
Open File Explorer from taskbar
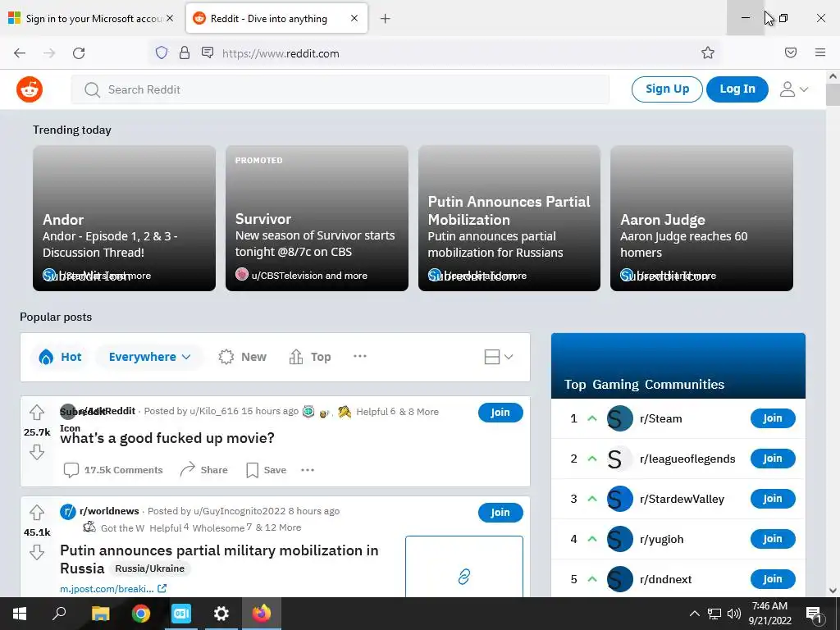pos(100,614)
